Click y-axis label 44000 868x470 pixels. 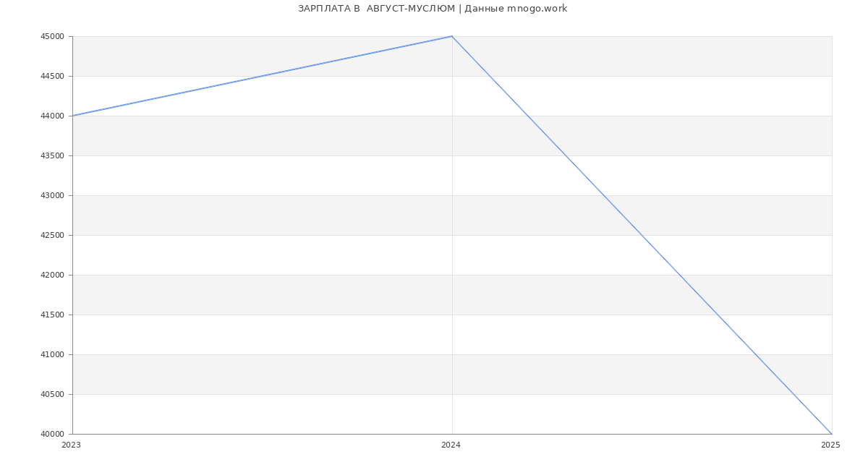(x=53, y=116)
